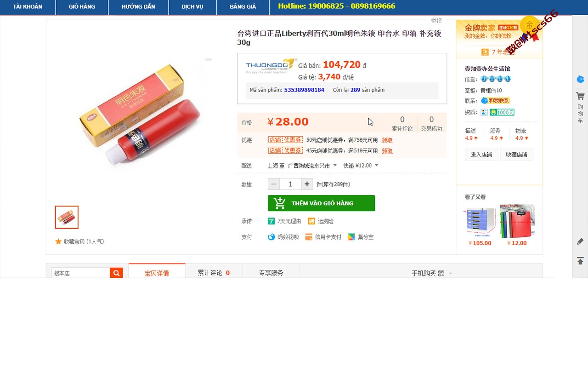The height and width of the screenshot is (368, 588).
Task: Click the seller qualification ID icon
Action: coord(484,112)
